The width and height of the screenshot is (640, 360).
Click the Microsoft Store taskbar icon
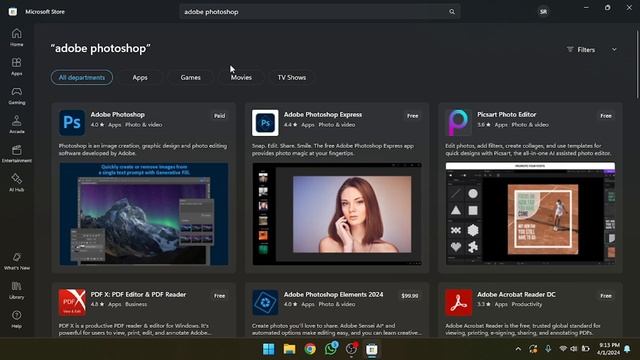[x=372, y=349]
